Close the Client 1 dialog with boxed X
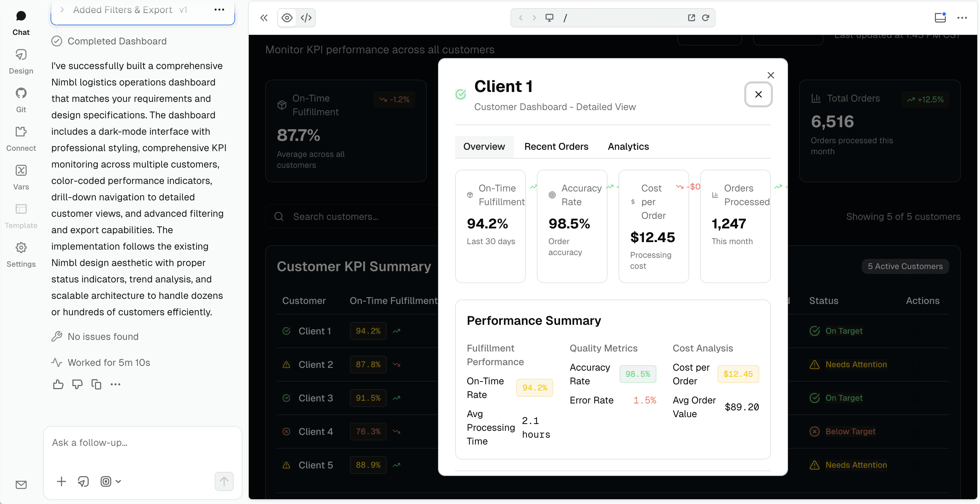The width and height of the screenshot is (980, 504). point(758,94)
